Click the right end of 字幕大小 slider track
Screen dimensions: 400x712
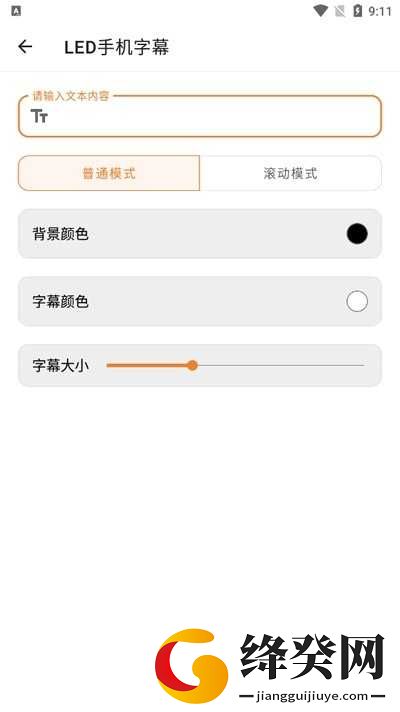(x=362, y=365)
